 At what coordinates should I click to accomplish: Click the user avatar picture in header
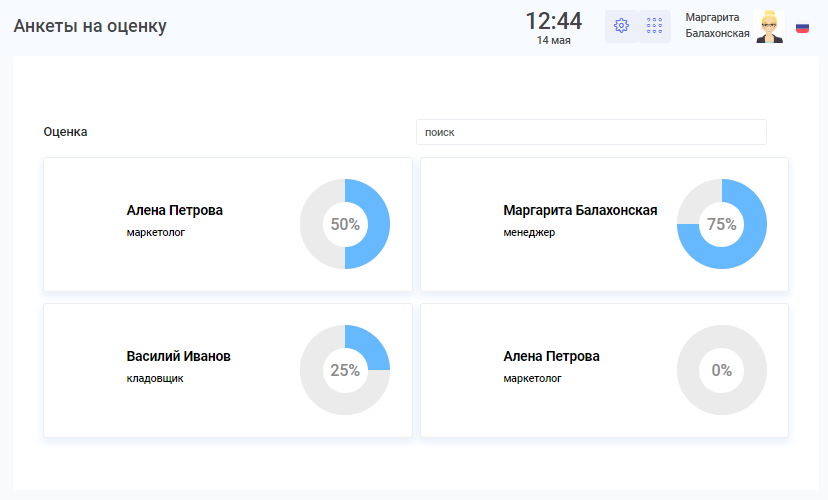pos(769,27)
